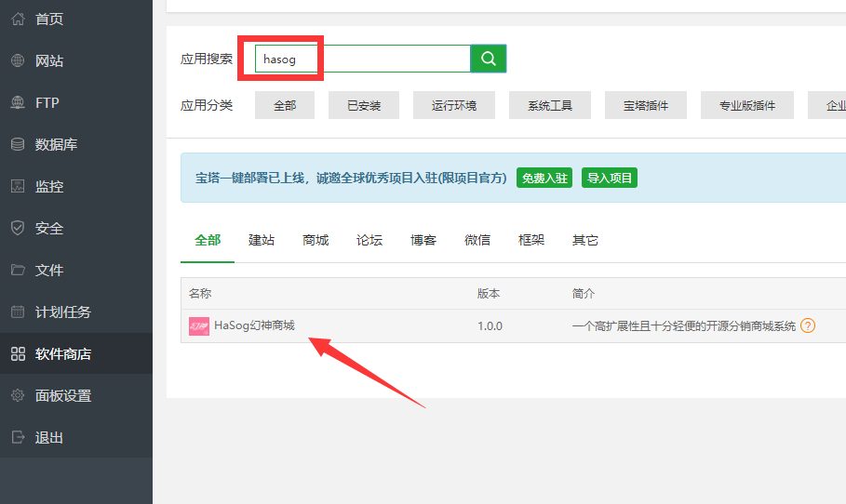Click the folder icon beside 文件
This screenshot has width=846, height=504.
pos(18,270)
